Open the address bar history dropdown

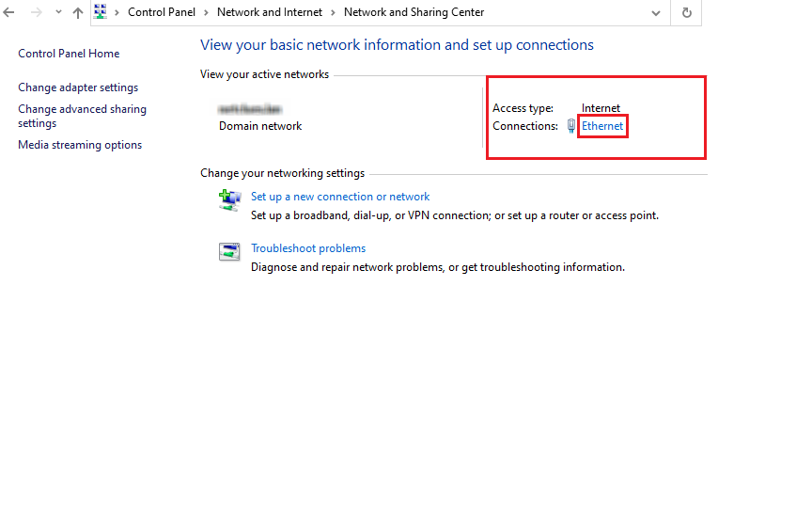click(656, 13)
